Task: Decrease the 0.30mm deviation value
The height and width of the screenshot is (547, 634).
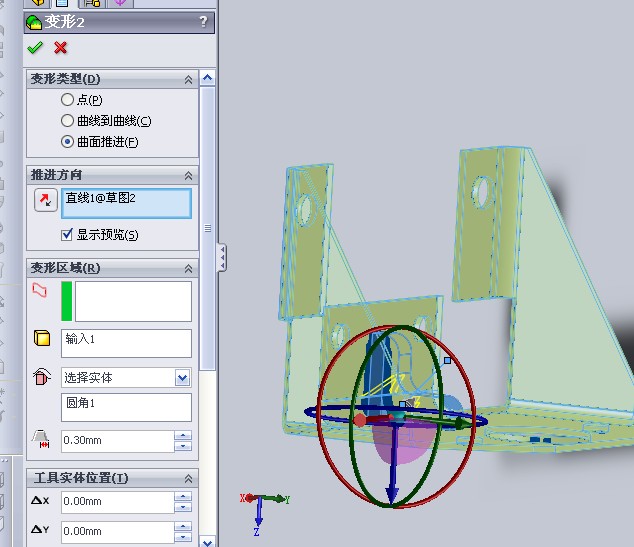Action: (x=183, y=446)
